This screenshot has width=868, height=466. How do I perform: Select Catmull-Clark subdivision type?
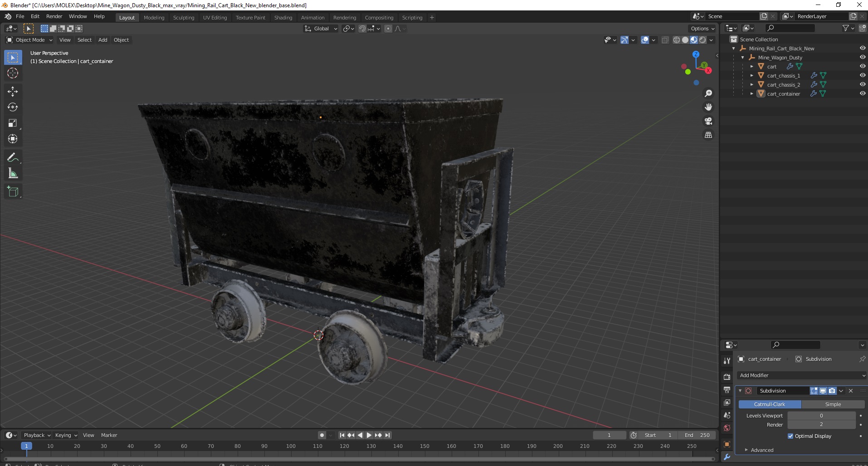770,404
